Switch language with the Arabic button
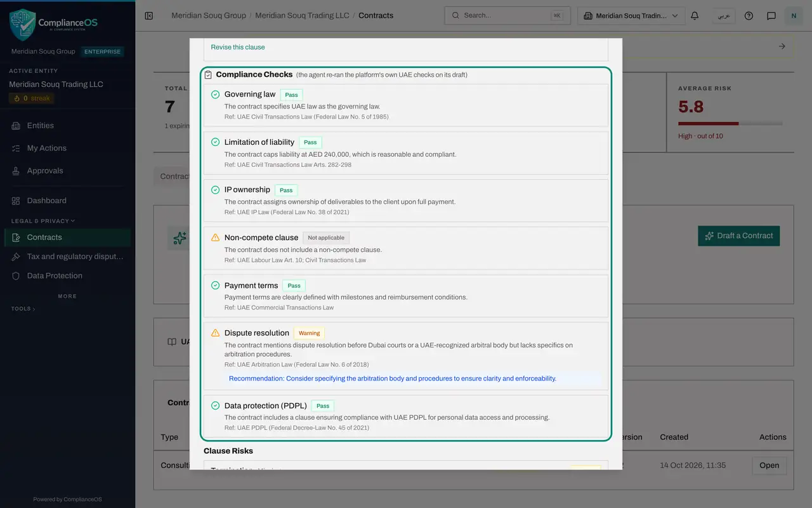Image resolution: width=812 pixels, height=508 pixels. click(724, 16)
